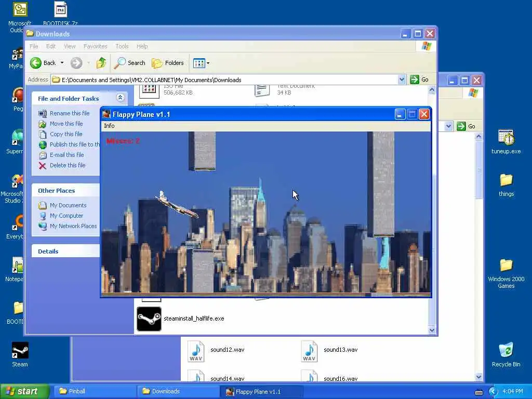This screenshot has height=399, width=532.
Task: Click the Go button in the back window
Action: [466, 126]
